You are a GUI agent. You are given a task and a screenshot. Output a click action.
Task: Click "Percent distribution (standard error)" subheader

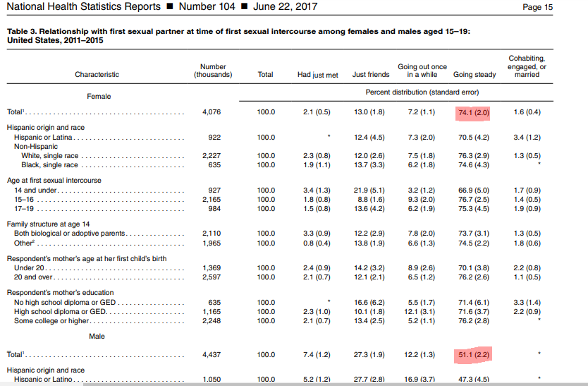pos(422,92)
